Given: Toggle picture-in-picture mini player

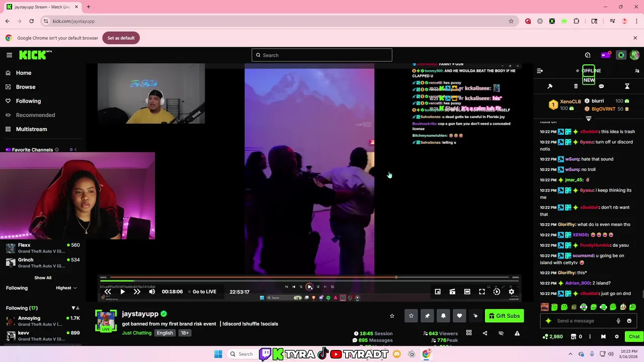Looking at the screenshot, I should tap(438, 292).
